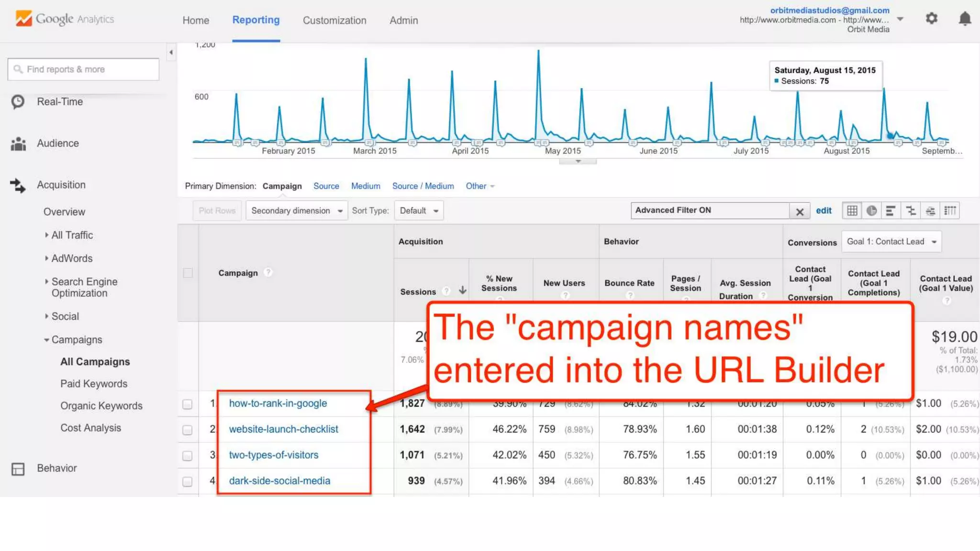Open settings gear icon in header
Viewport: 980px width, 551px height.
tap(931, 19)
